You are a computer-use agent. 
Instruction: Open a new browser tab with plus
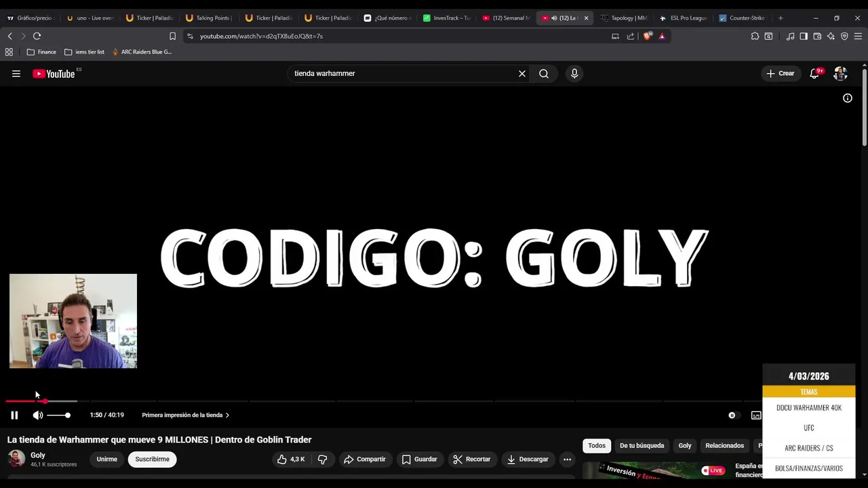coord(781,18)
